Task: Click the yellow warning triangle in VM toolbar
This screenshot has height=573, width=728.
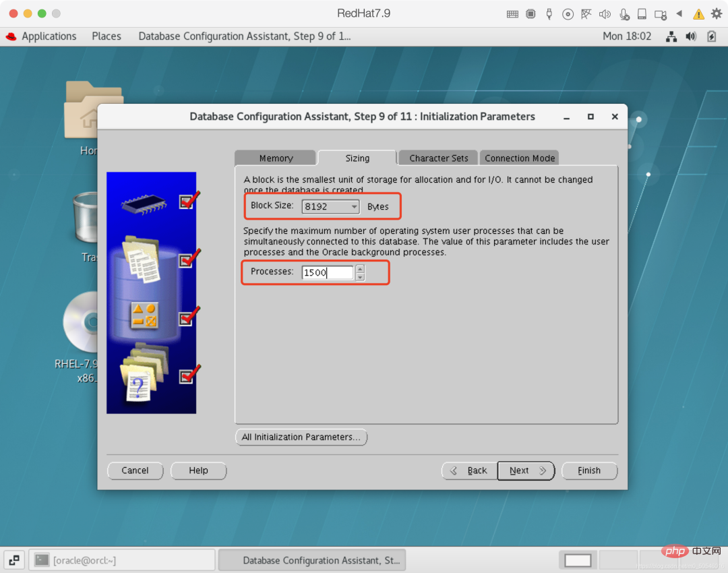Action: tap(698, 13)
